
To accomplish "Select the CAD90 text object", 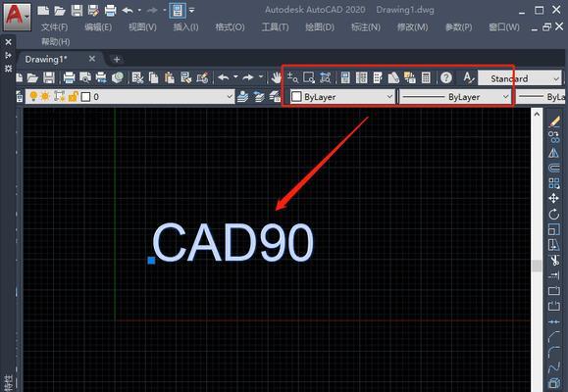I will click(232, 242).
